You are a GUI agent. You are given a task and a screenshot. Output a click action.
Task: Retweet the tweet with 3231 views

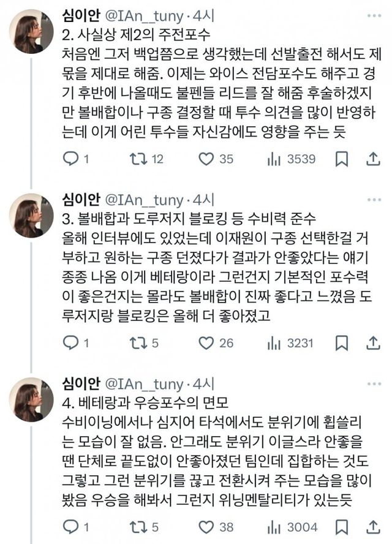pyautogui.click(x=136, y=343)
